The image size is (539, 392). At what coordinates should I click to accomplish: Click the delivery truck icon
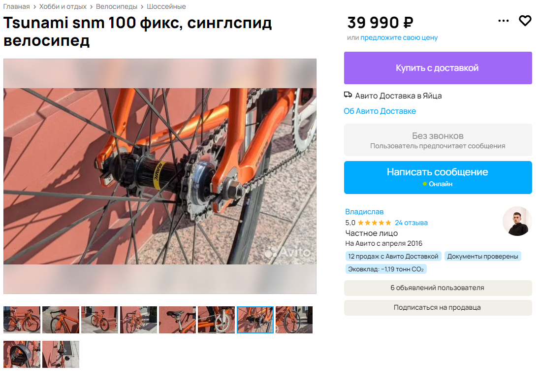coord(348,95)
